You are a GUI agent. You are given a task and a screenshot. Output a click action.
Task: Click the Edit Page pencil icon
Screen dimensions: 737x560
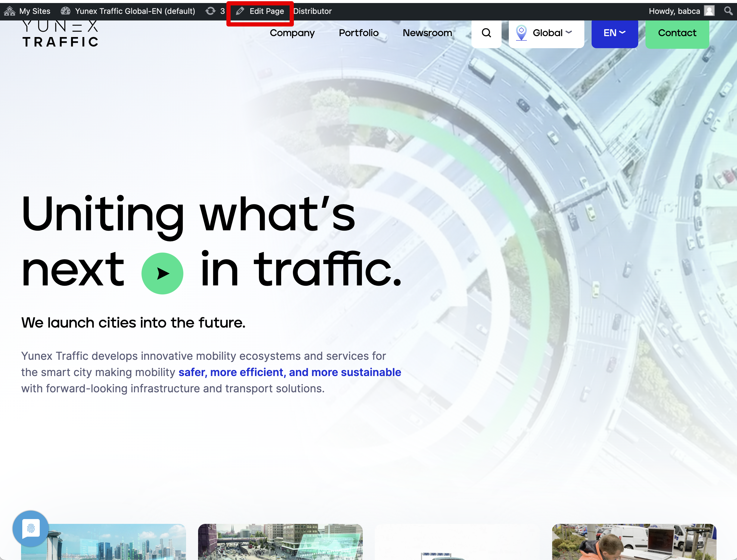(240, 11)
